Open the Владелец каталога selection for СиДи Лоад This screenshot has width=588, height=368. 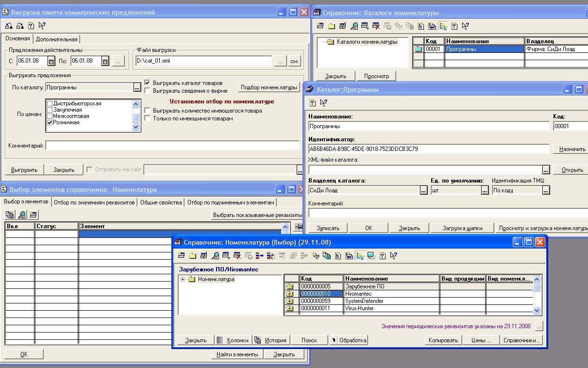tap(423, 190)
